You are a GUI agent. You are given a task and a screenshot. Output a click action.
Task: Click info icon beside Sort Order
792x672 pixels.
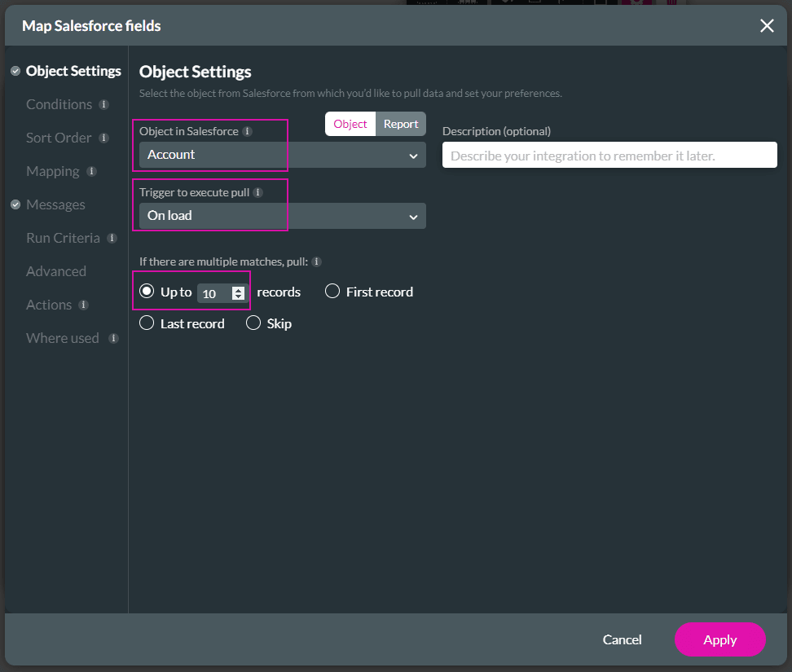[x=103, y=138]
